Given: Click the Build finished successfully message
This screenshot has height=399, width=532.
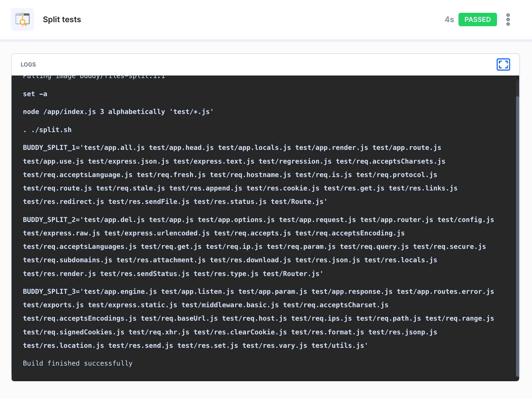Looking at the screenshot, I should coord(78,363).
